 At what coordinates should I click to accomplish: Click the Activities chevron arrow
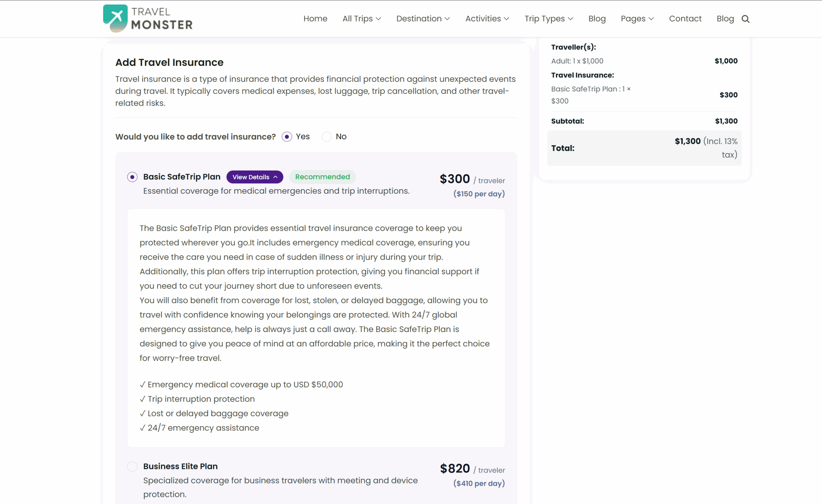tap(506, 19)
